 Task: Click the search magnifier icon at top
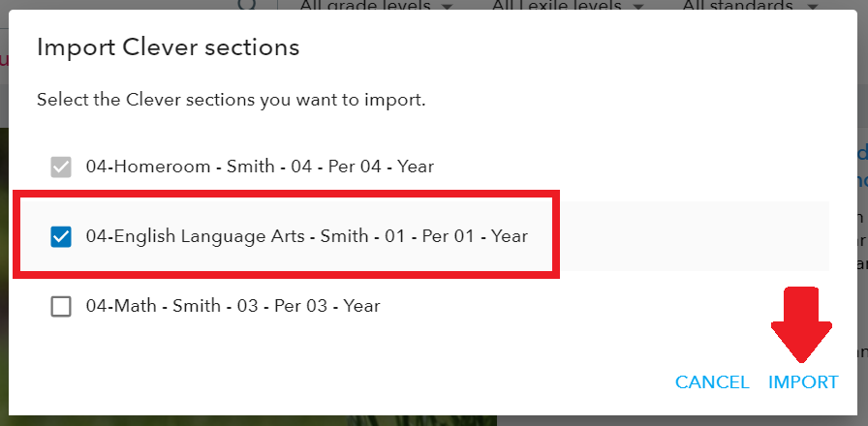(248, 4)
